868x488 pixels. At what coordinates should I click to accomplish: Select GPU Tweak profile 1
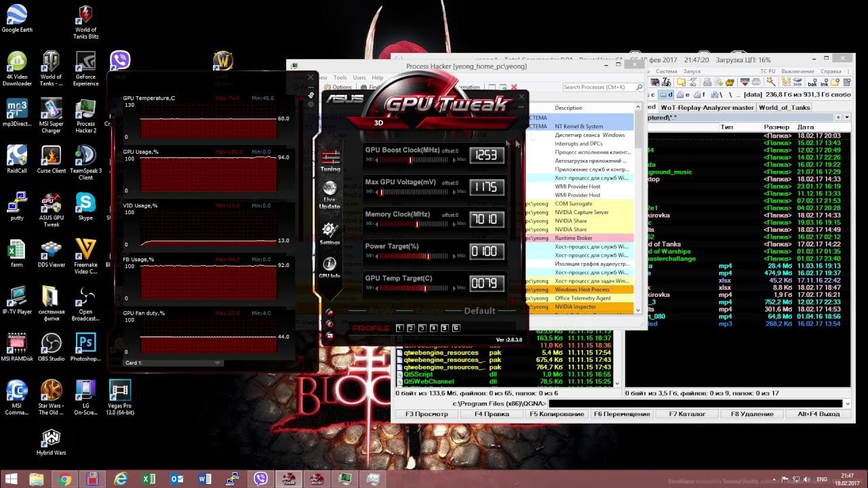pos(399,328)
